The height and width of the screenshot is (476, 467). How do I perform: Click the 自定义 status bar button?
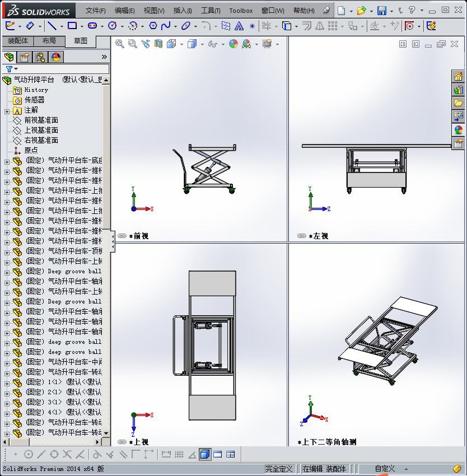(385, 469)
